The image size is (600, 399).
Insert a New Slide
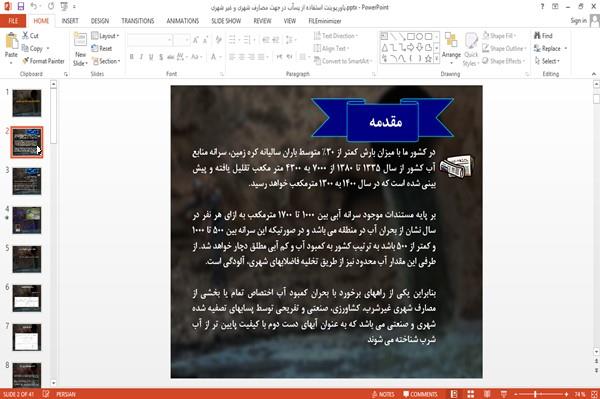point(80,50)
